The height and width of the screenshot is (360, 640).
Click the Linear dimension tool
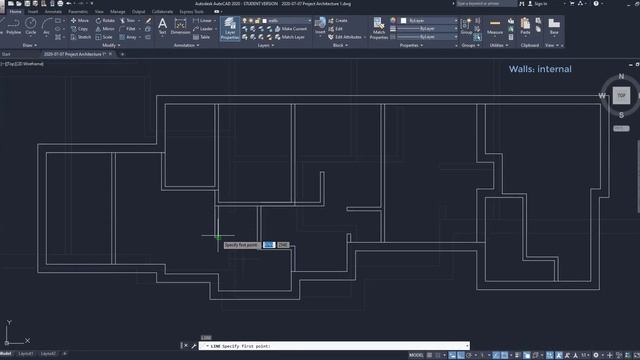[x=202, y=20]
